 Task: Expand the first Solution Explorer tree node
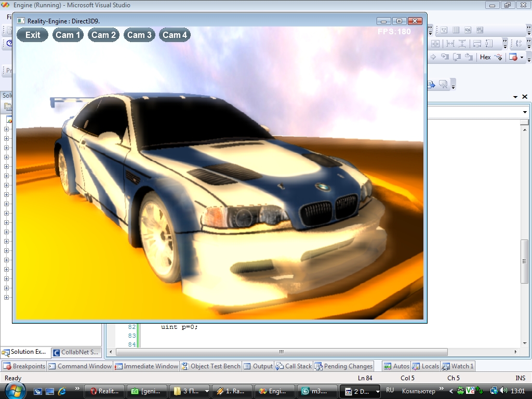click(7, 129)
